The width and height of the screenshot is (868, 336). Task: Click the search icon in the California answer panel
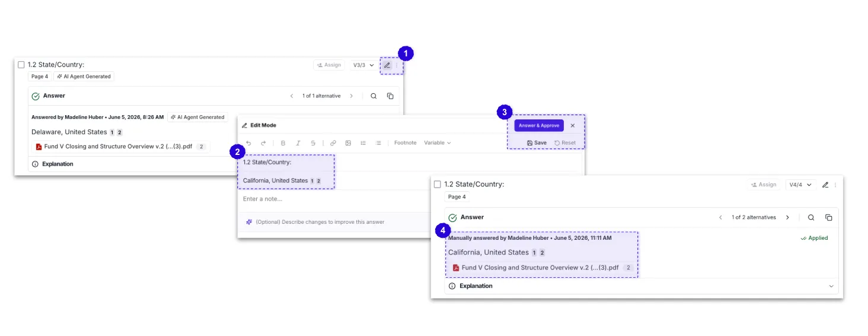click(811, 217)
